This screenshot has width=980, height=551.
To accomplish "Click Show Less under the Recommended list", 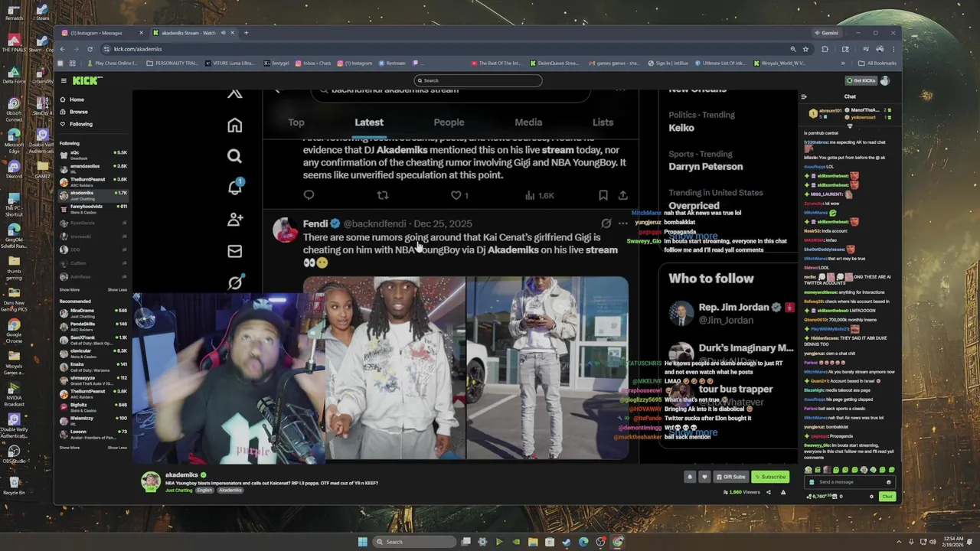I will (x=117, y=448).
